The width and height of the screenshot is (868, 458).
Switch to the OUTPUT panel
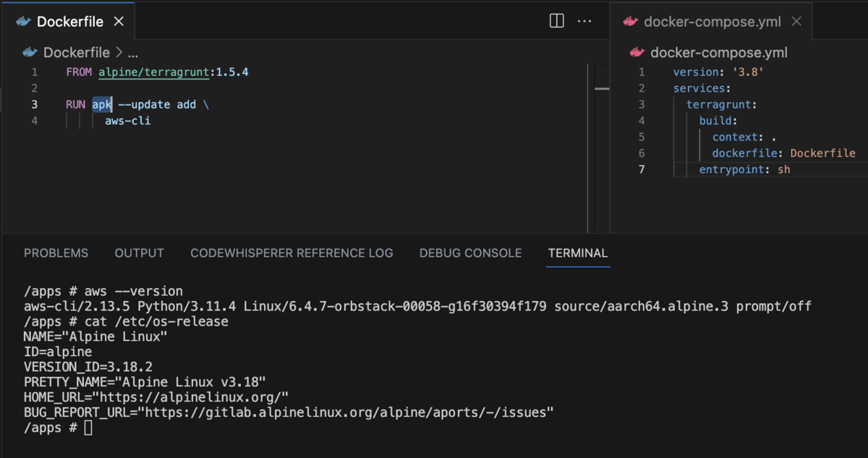point(139,253)
